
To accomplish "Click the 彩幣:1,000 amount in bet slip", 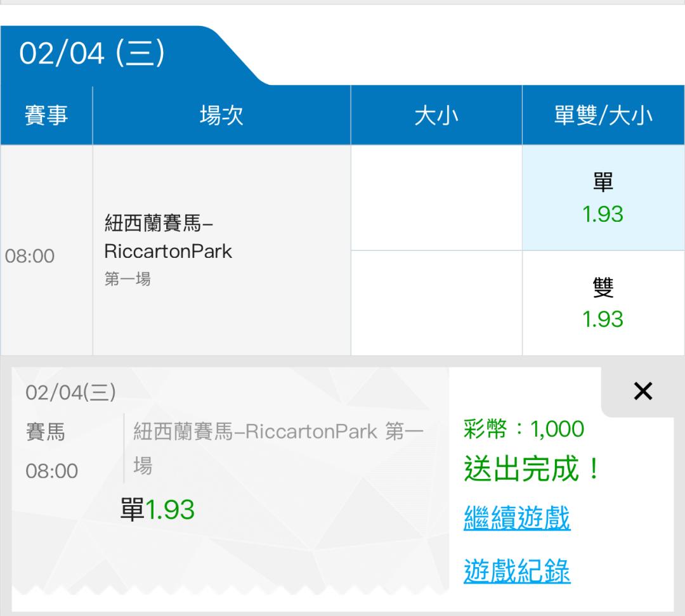I will 524,429.
